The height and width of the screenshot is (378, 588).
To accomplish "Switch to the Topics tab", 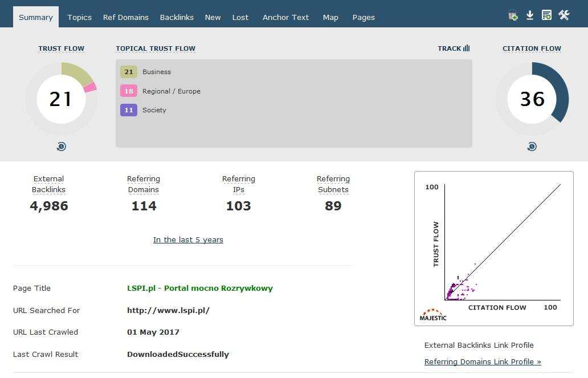I will [x=79, y=17].
